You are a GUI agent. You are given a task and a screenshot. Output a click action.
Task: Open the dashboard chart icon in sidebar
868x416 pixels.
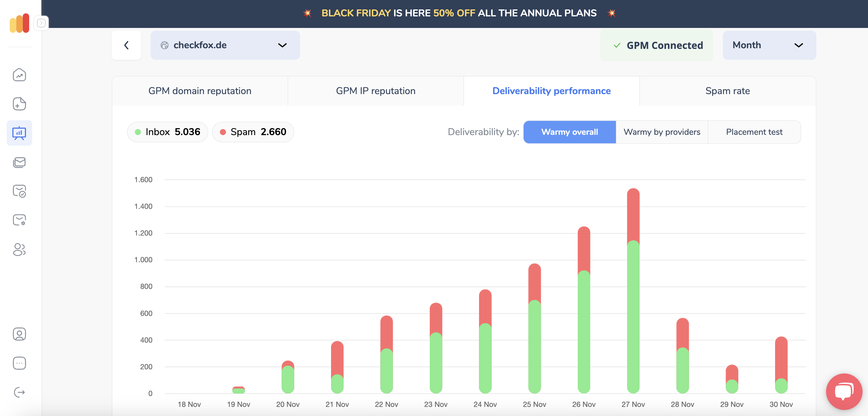point(19,75)
